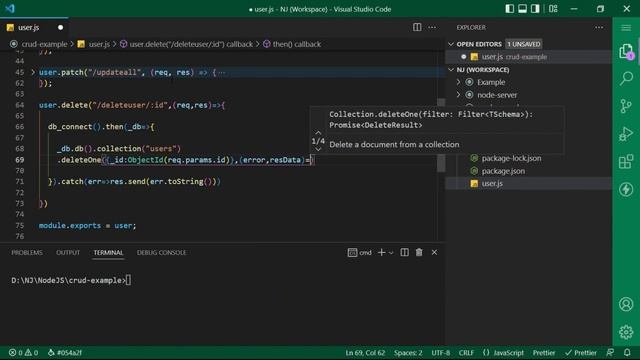Open errors and warnings status item

pos(23,352)
